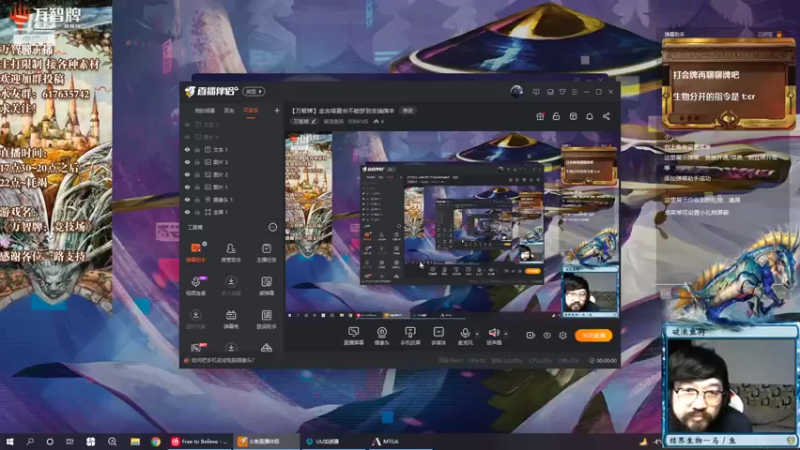Click the room number 5094185 text

click(358, 121)
